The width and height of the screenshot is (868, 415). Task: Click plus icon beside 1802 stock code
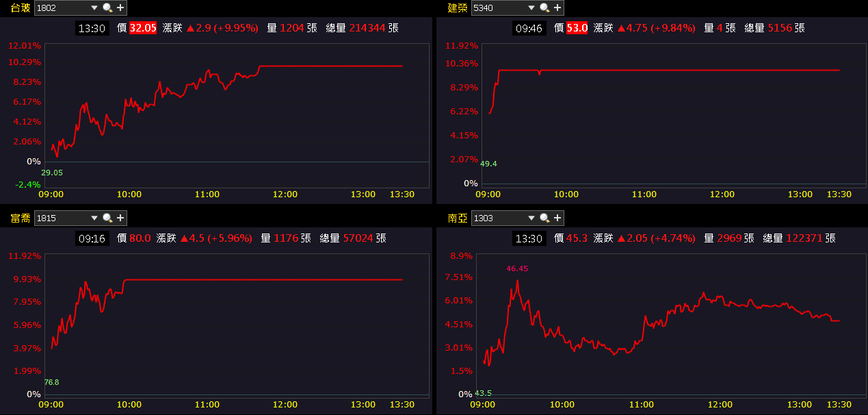pos(120,8)
